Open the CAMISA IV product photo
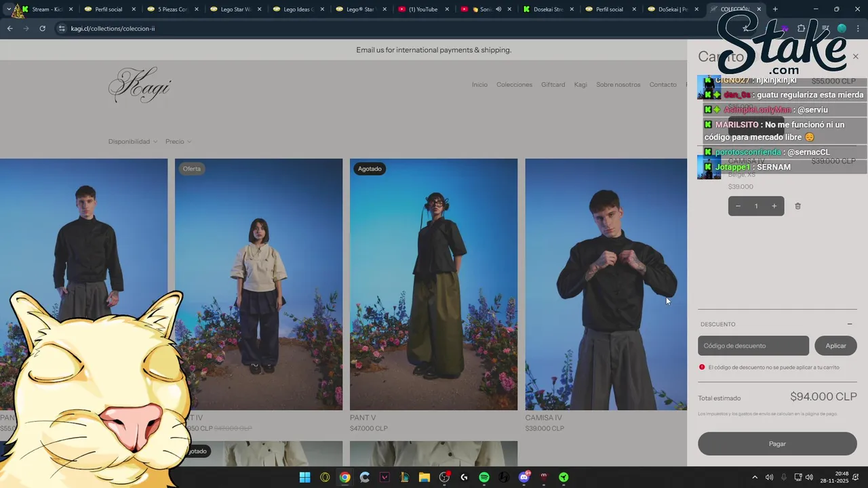868x488 pixels. pyautogui.click(x=606, y=284)
